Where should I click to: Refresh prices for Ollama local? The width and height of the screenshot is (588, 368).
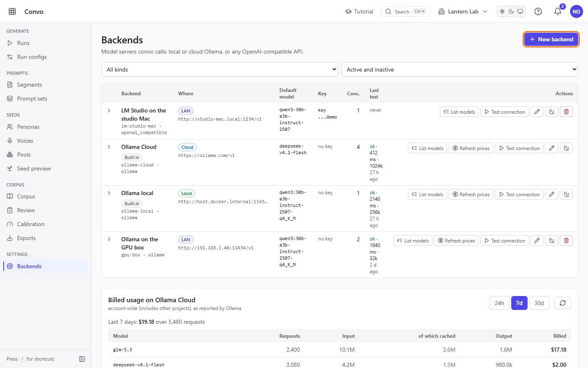point(471,194)
